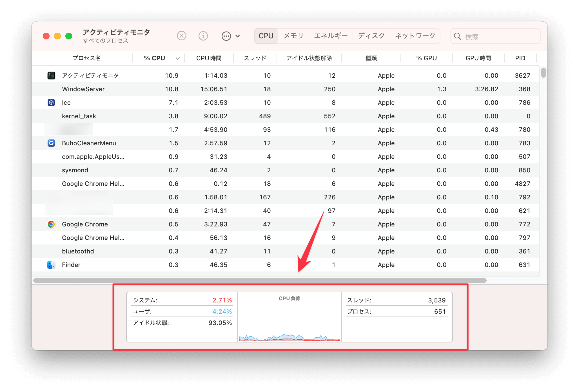Click the yellow minimize window button
Image resolution: width=579 pixels, height=392 pixels.
coord(57,36)
